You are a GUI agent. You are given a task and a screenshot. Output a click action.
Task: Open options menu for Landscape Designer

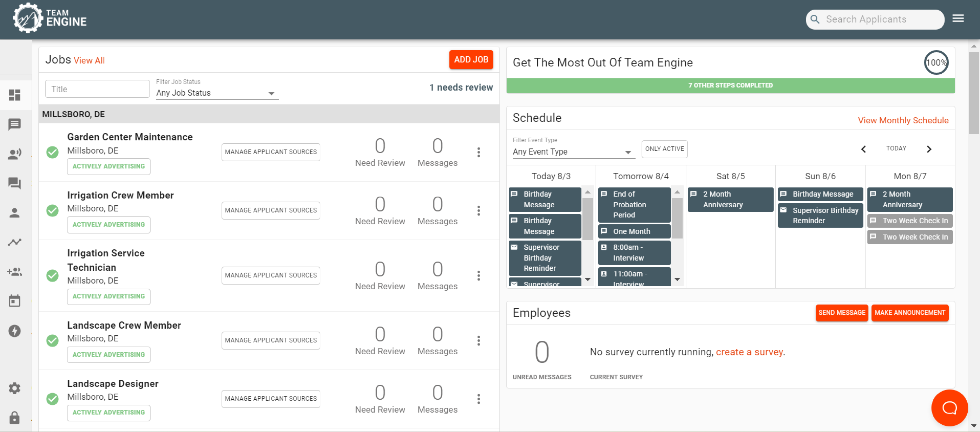(x=479, y=399)
